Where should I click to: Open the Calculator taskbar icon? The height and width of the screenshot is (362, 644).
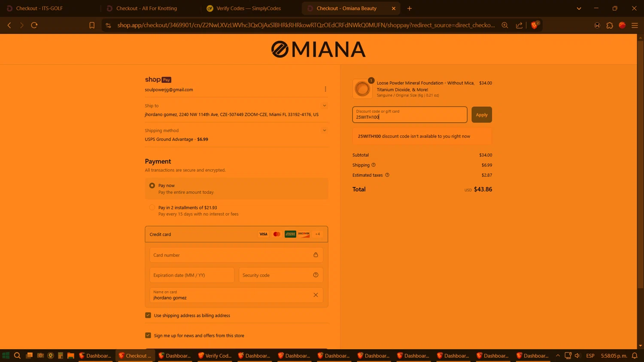[61, 356]
